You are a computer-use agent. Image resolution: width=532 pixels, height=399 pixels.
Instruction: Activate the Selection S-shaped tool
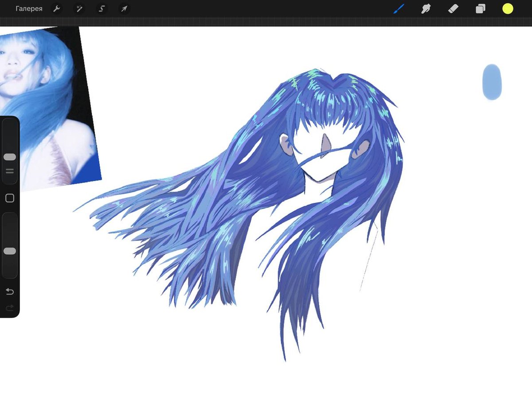102,8
